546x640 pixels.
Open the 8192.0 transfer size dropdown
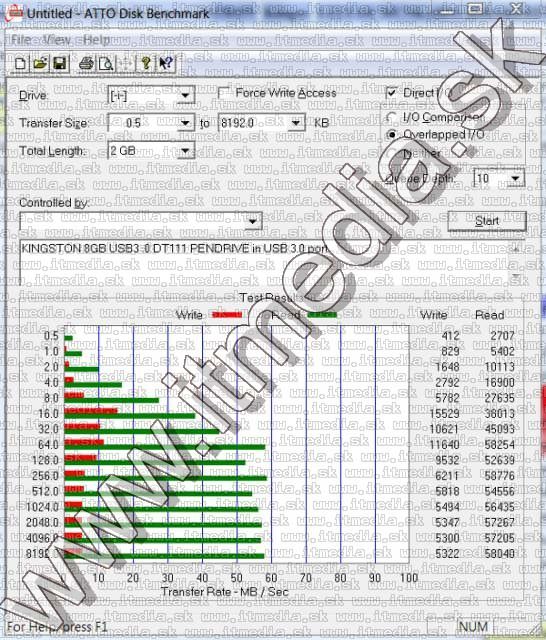pos(296,123)
